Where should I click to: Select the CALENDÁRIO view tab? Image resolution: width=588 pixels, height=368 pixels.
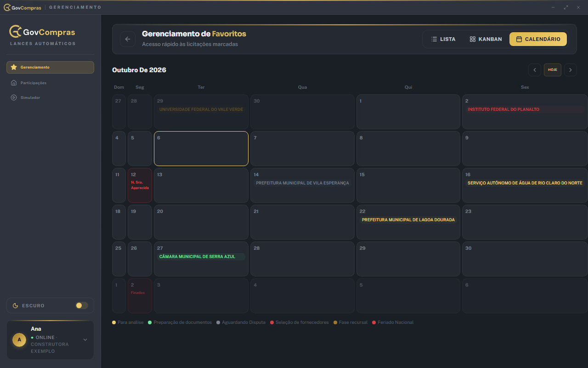pyautogui.click(x=538, y=39)
